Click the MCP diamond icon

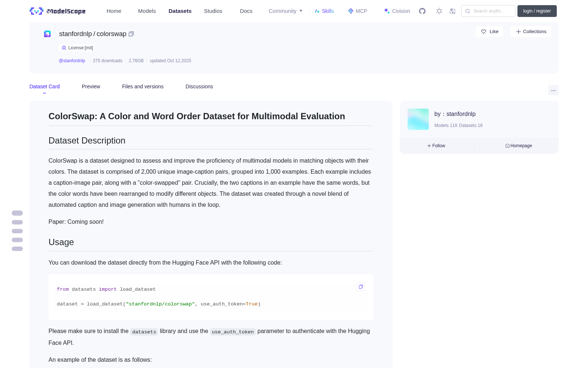pyautogui.click(x=351, y=11)
